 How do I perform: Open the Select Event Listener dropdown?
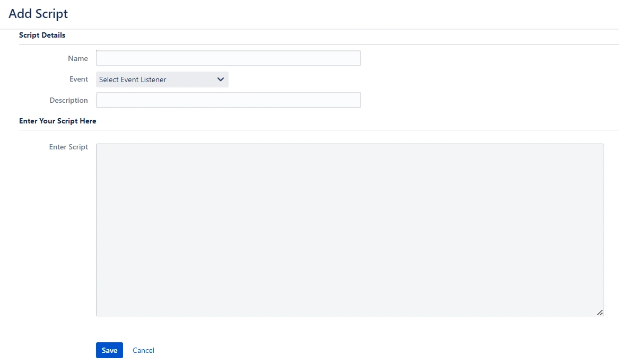[162, 79]
